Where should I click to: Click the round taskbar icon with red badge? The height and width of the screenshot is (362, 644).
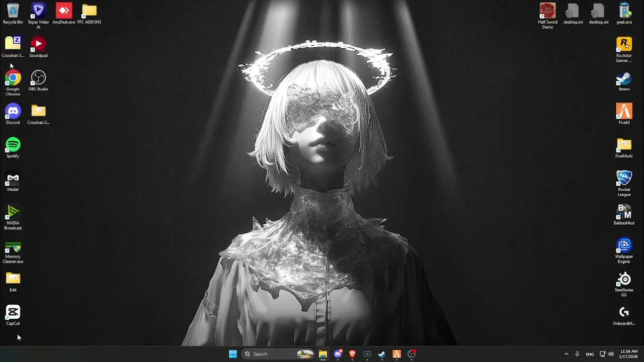coord(412,354)
